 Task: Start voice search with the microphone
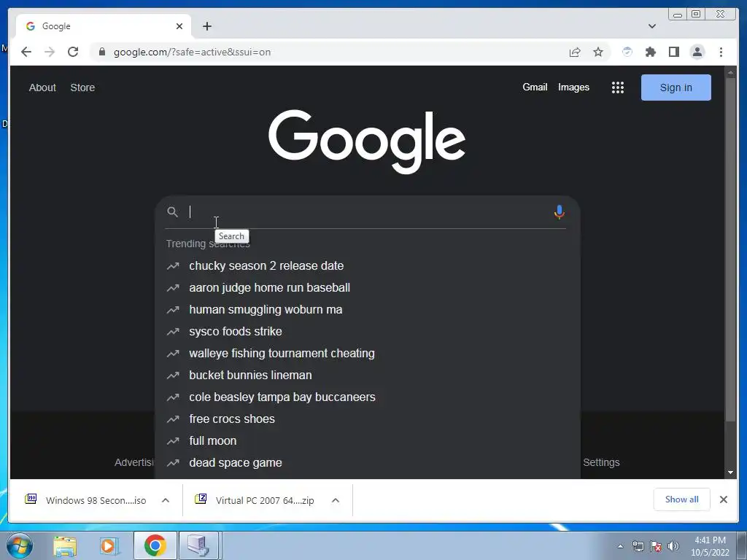560,212
